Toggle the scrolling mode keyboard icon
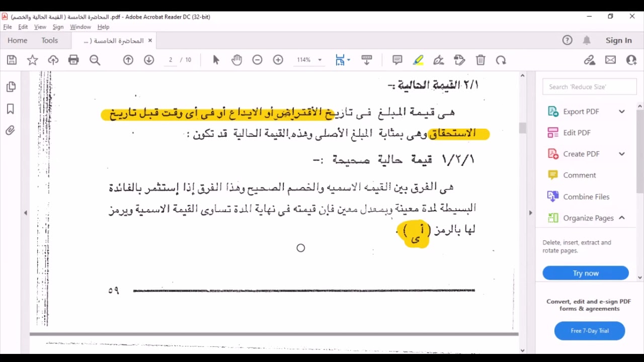The height and width of the screenshot is (362, 644). [366, 60]
